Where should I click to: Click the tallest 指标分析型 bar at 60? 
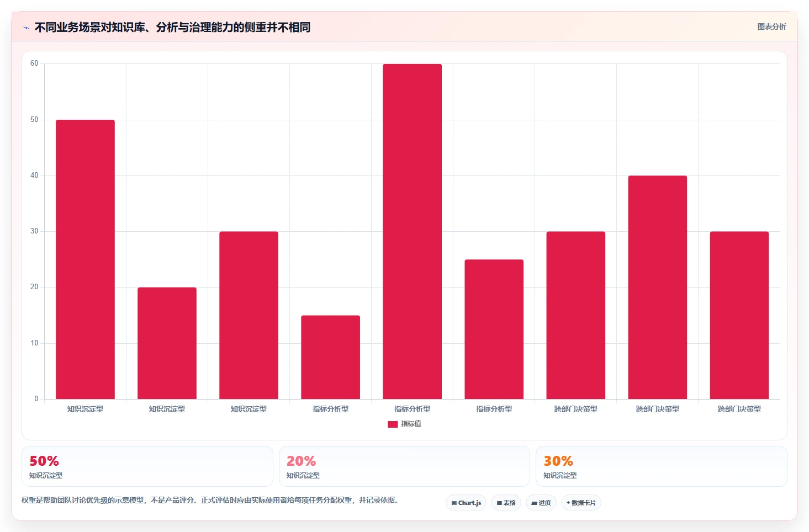click(412, 231)
